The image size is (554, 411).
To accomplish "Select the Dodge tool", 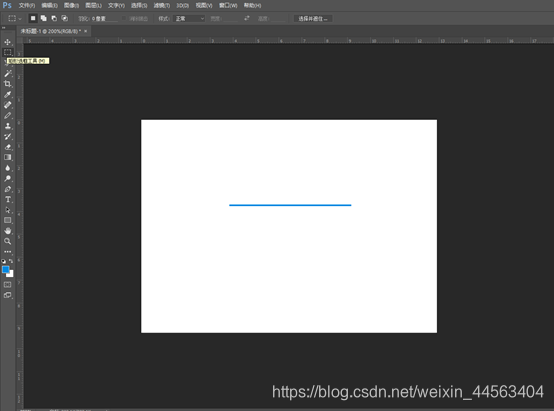I will 7,178.
